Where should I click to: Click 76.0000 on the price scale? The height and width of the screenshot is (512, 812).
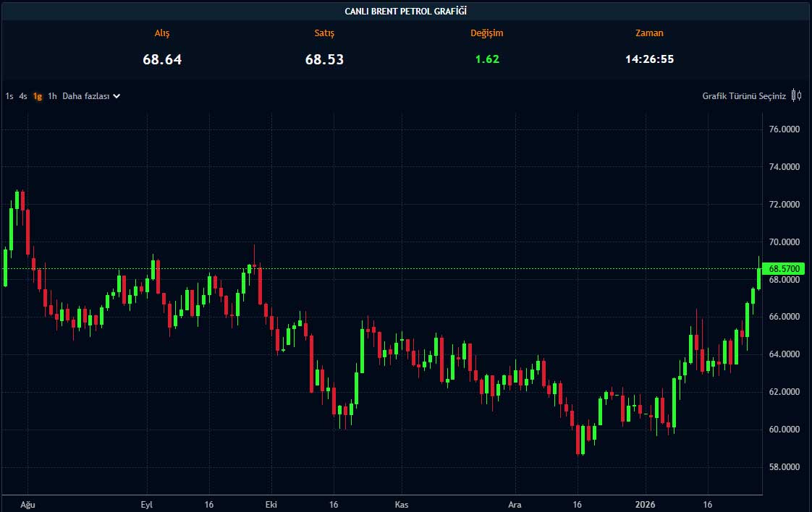coord(784,129)
